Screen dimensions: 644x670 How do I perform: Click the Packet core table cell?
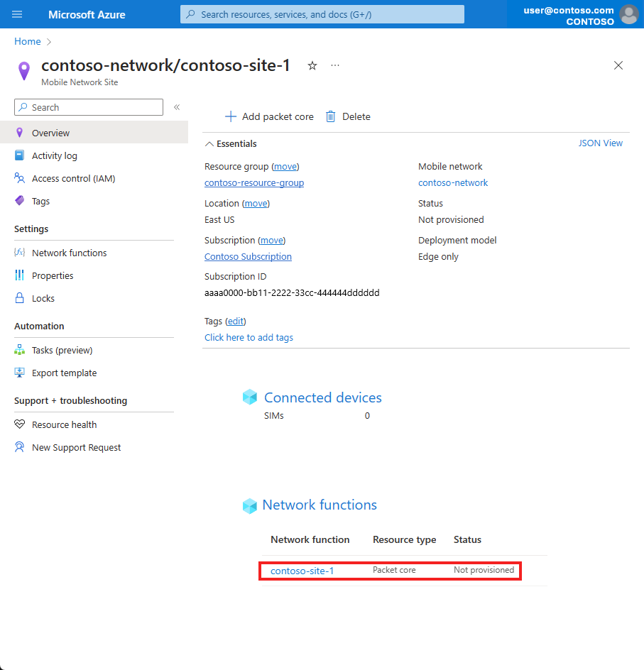[x=394, y=570]
